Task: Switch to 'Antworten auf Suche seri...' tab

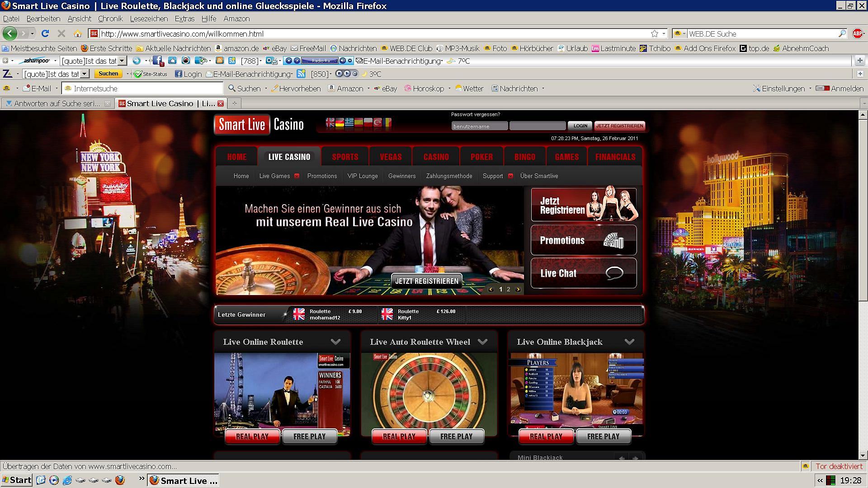Action: (57, 103)
